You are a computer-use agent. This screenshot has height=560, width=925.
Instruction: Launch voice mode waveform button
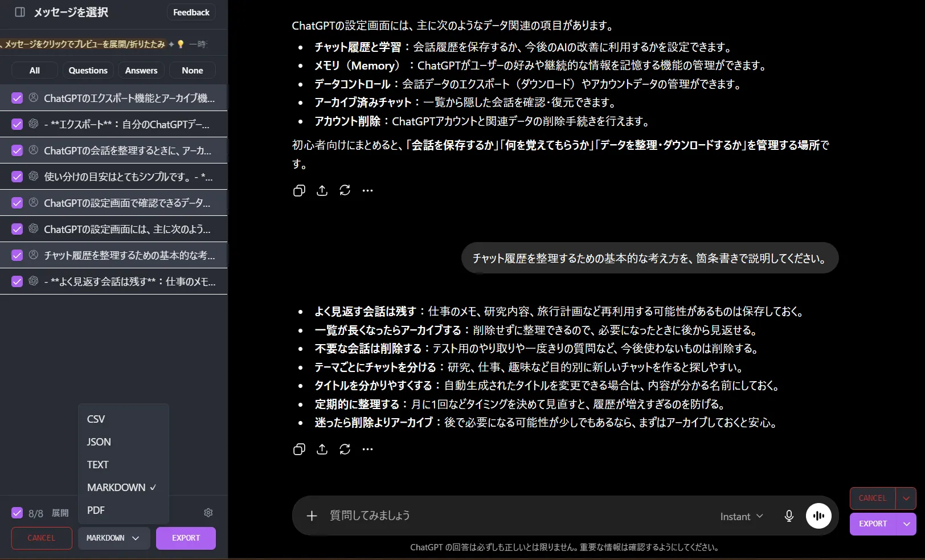(x=818, y=516)
